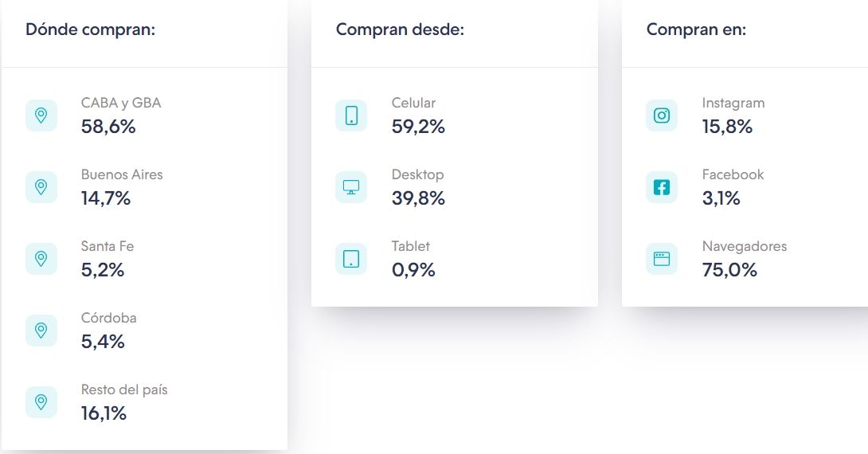Click the 39,8% Desktop percentage
868x454 pixels.
pos(418,198)
